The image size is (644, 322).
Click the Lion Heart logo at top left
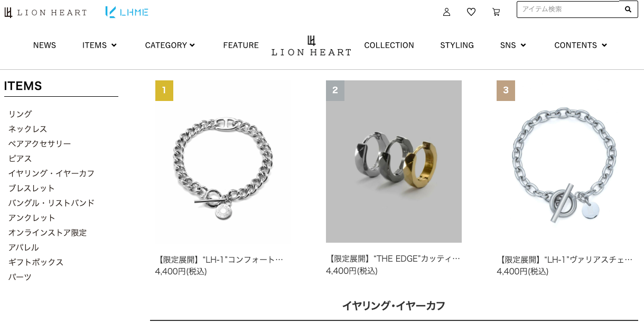45,12
